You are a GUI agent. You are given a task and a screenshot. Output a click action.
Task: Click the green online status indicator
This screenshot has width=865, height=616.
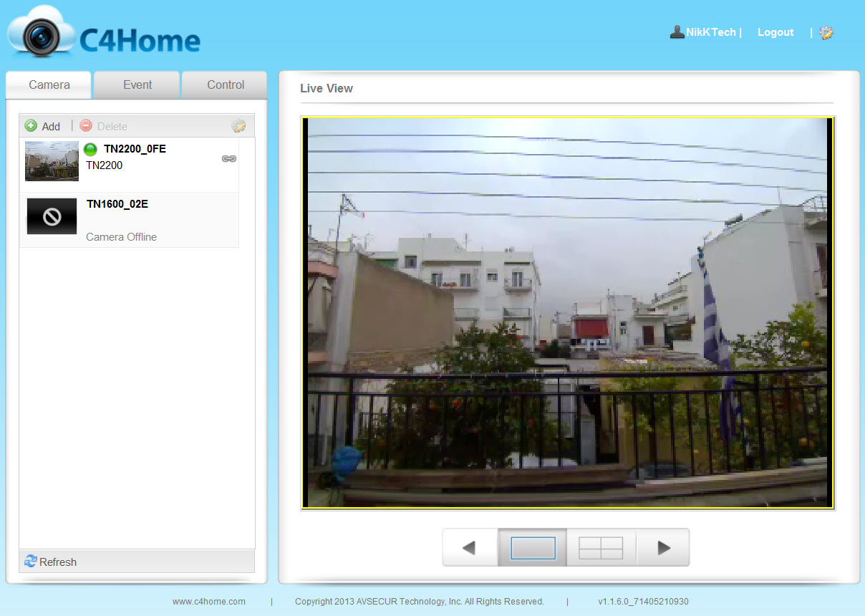point(90,150)
